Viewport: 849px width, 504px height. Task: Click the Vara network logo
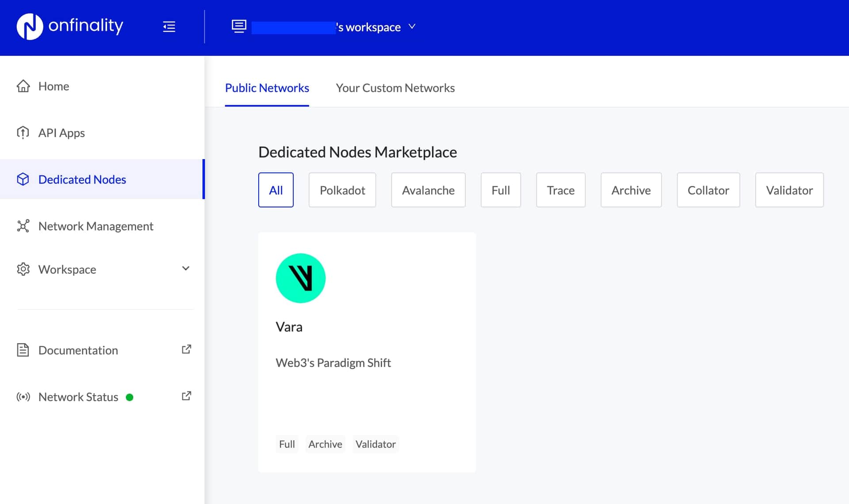(301, 278)
